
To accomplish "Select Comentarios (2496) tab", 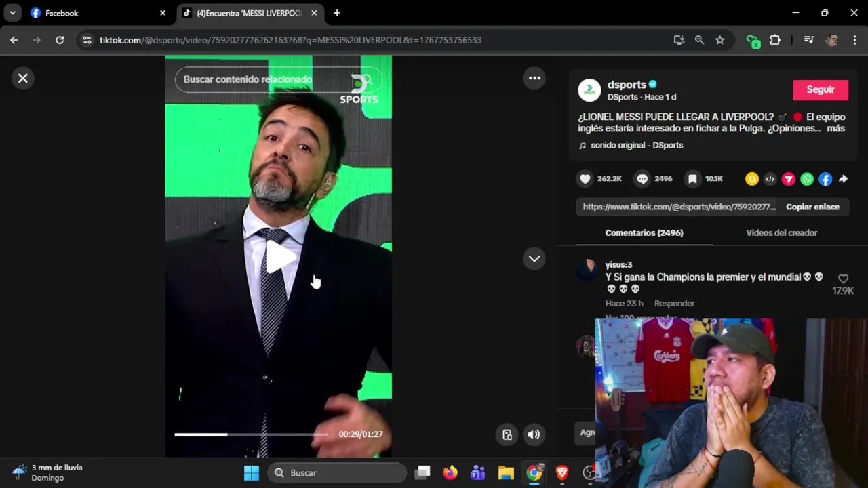I will 644,232.
